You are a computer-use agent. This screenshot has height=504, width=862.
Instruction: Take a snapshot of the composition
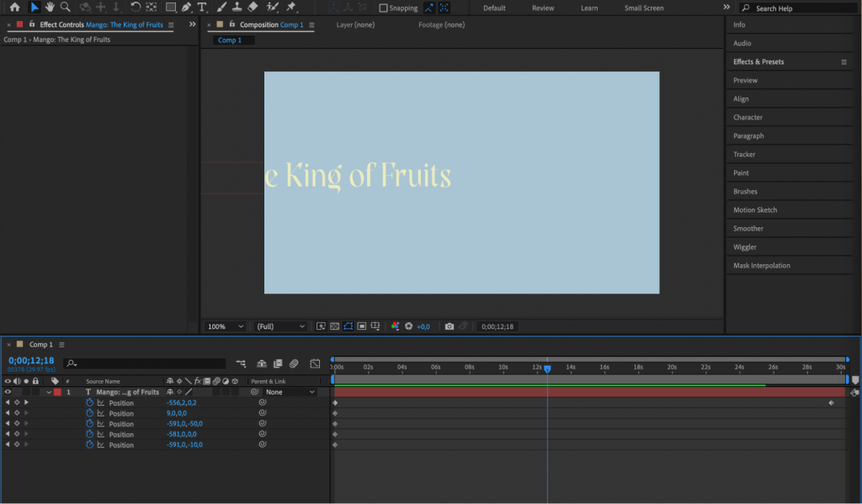coord(450,326)
